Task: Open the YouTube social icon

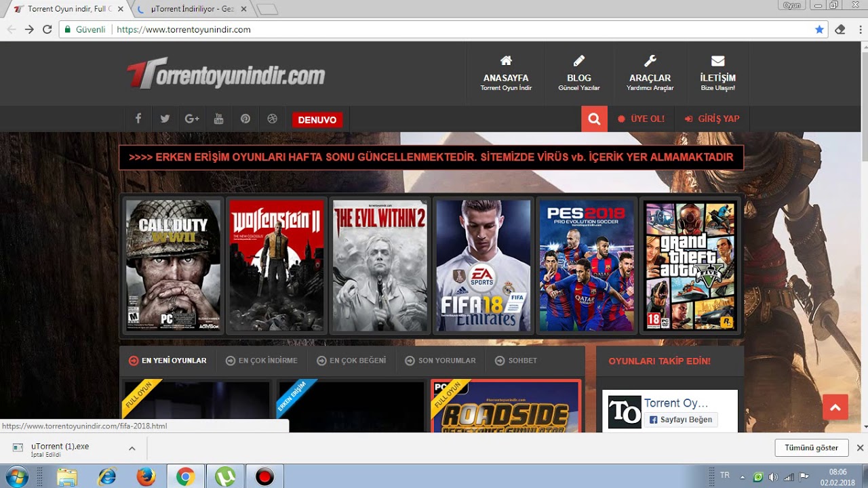Action: coord(218,119)
